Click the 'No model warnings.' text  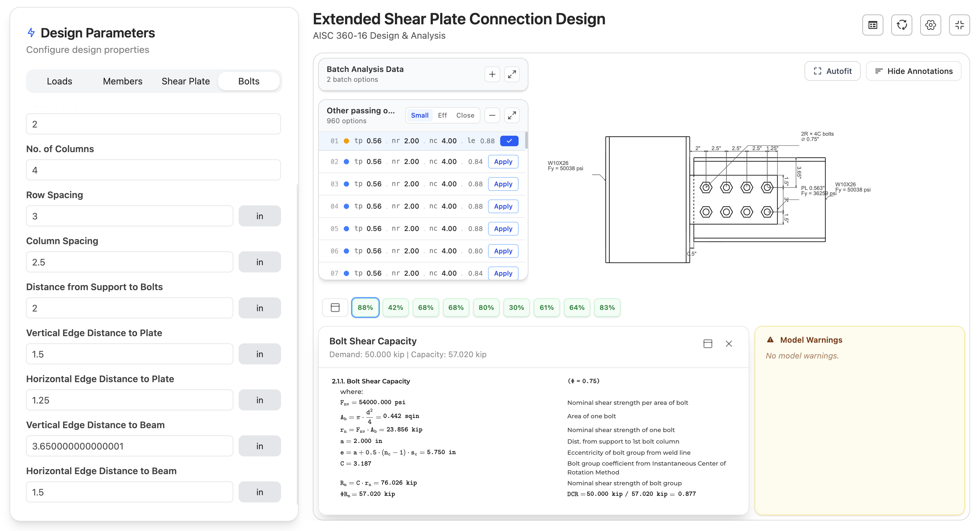[802, 356]
